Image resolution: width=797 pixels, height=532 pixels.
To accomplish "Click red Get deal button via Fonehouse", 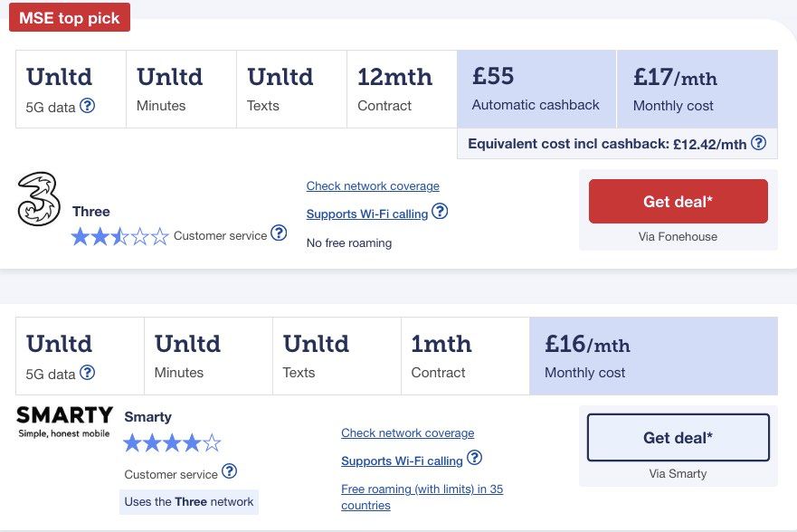I will [678, 201].
